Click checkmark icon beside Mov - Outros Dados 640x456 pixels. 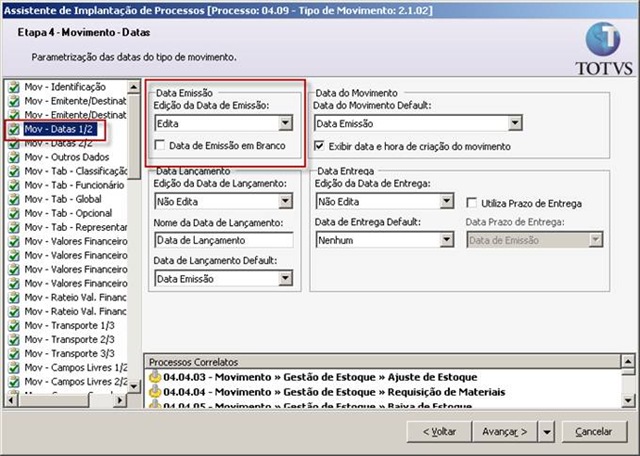(14, 157)
